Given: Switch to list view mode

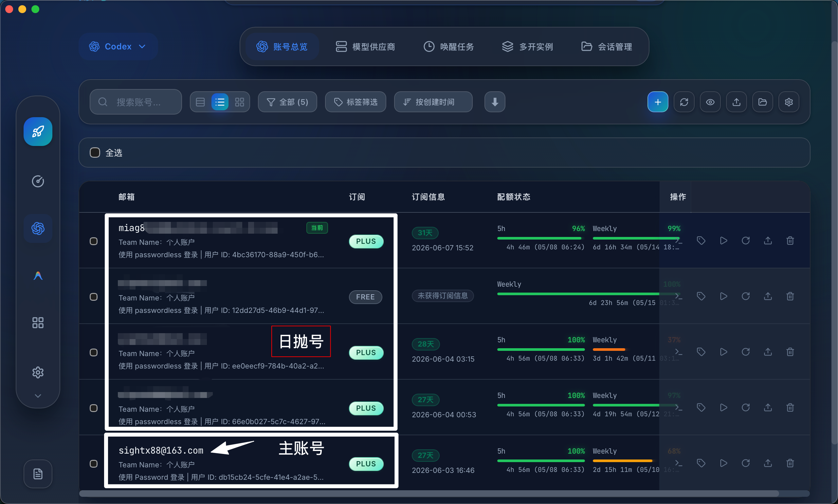Looking at the screenshot, I should (220, 102).
